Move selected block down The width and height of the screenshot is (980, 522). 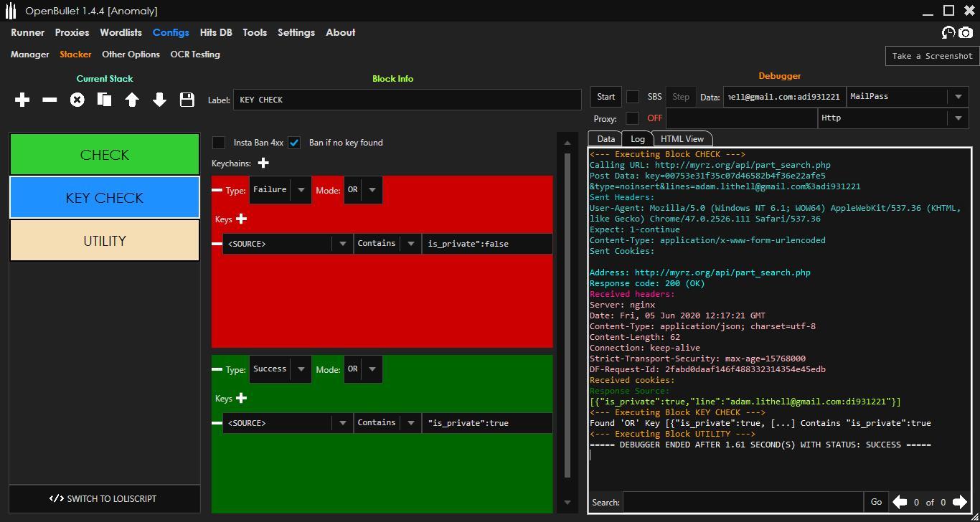point(159,100)
